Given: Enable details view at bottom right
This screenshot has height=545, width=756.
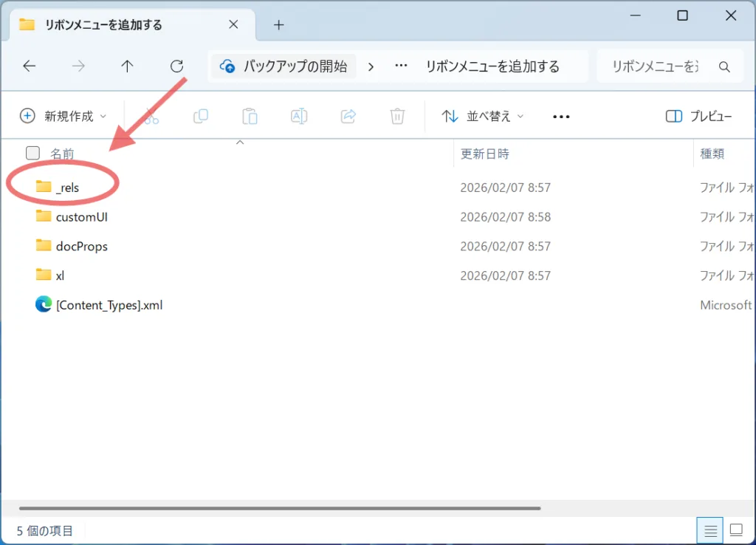Looking at the screenshot, I should pos(709,529).
